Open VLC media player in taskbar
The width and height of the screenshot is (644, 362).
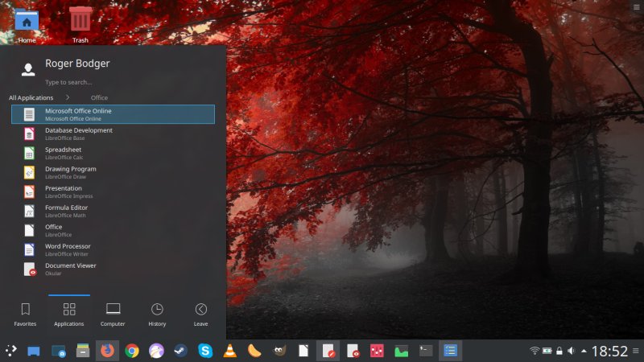click(x=229, y=351)
